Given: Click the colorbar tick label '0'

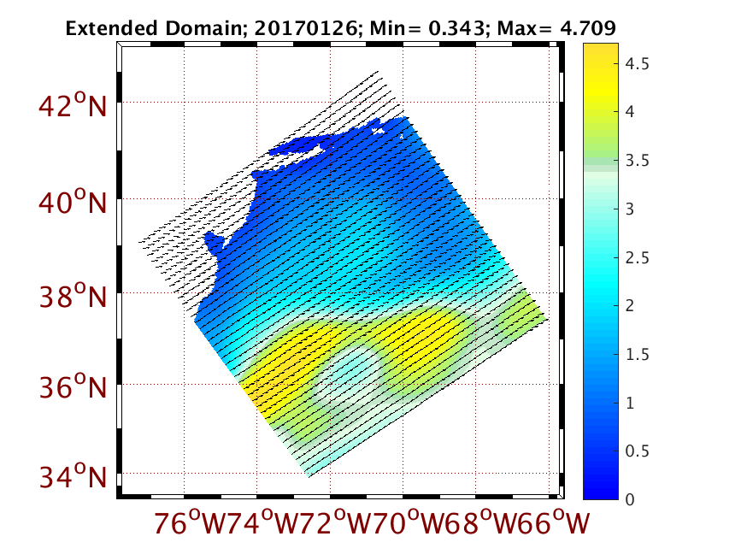Looking at the screenshot, I should [x=630, y=499].
